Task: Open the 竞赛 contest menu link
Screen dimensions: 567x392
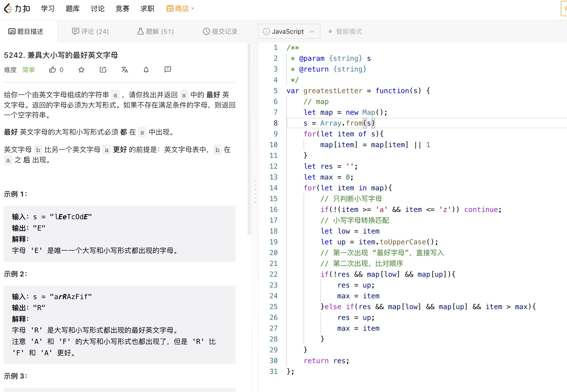Action: click(x=122, y=9)
